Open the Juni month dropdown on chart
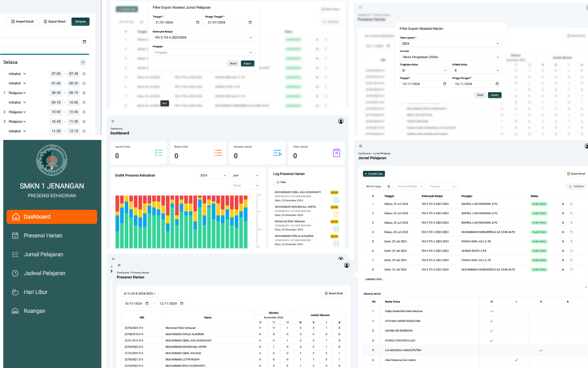The height and width of the screenshot is (368, 588). 245,176
